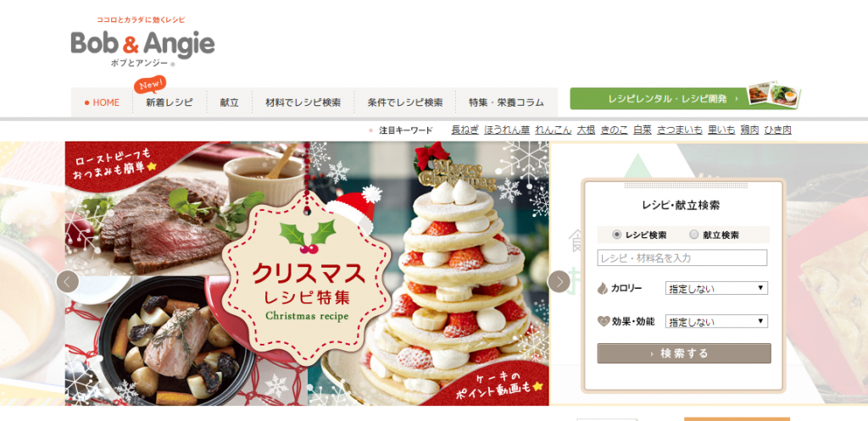The width and height of the screenshot is (868, 421).
Task: Select the 献立検索 radio button
Action: click(x=693, y=235)
